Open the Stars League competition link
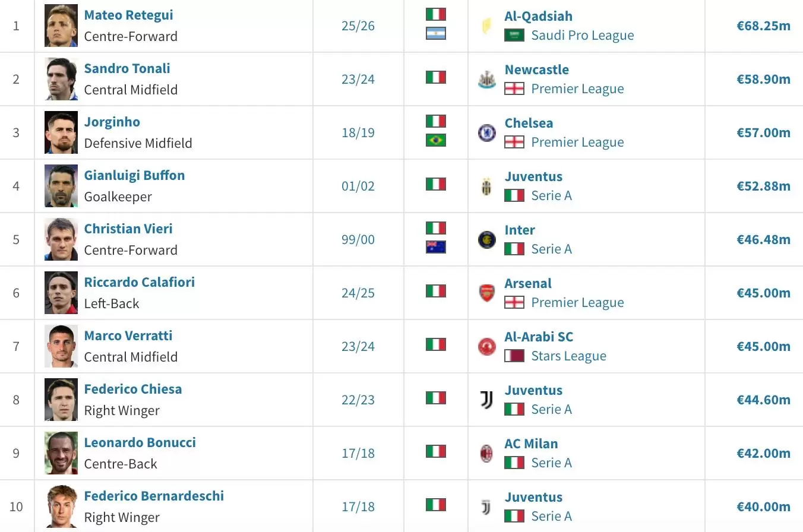The height and width of the screenshot is (532, 803). click(569, 356)
